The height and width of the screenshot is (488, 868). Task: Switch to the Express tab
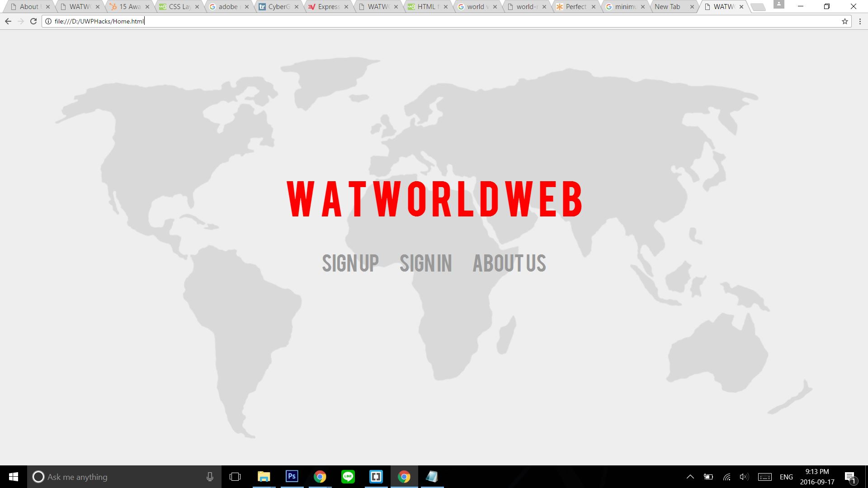click(x=328, y=7)
